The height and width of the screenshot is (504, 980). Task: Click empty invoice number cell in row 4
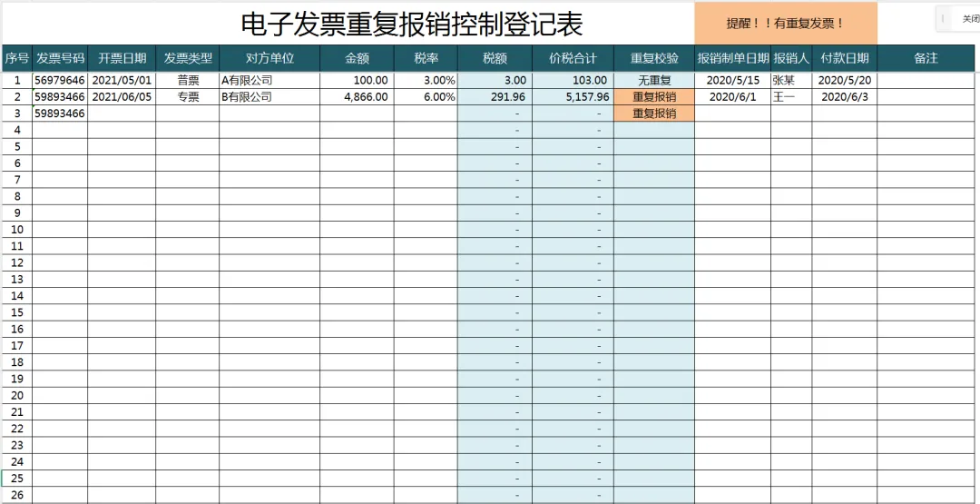[x=60, y=130]
